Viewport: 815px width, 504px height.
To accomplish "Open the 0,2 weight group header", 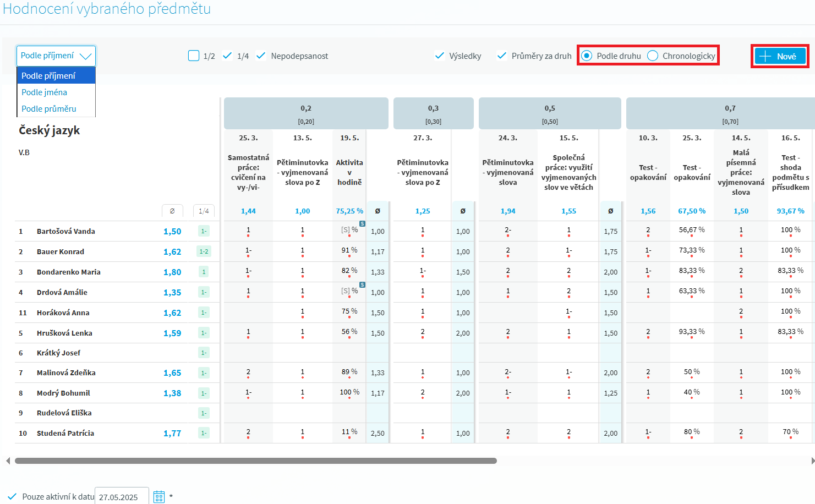I will (x=306, y=113).
